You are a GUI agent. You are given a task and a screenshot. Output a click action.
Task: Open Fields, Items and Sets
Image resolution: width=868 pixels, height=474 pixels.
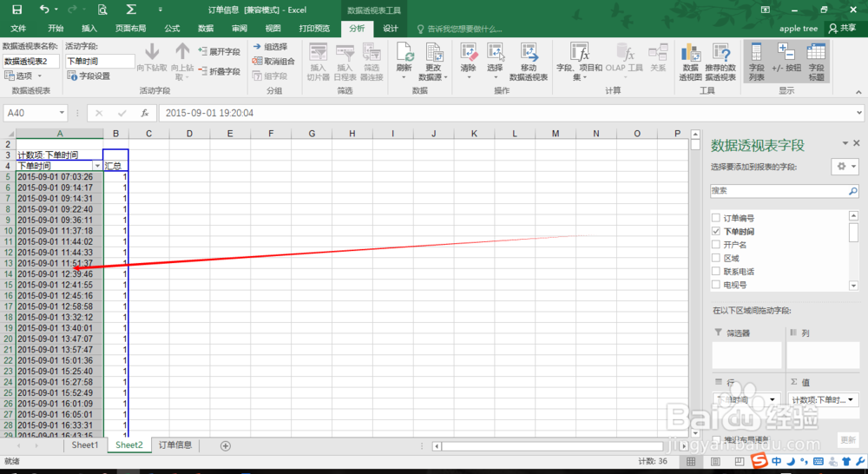[579, 62]
